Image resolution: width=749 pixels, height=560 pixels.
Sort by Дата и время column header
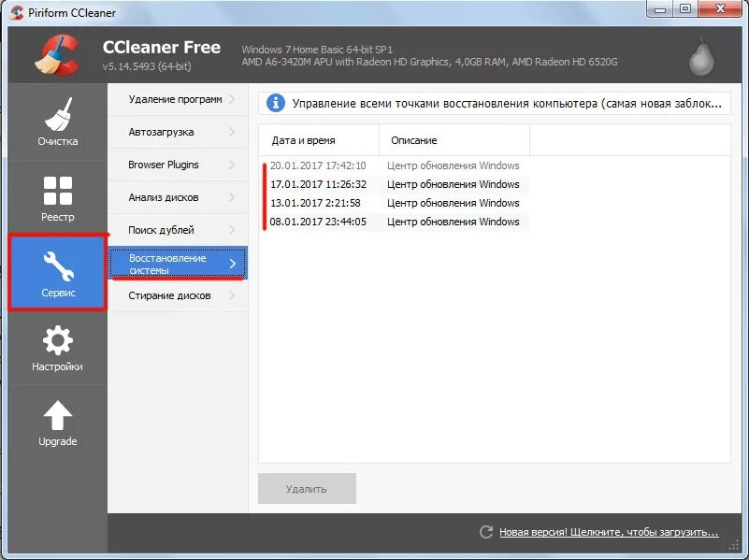[x=319, y=140]
